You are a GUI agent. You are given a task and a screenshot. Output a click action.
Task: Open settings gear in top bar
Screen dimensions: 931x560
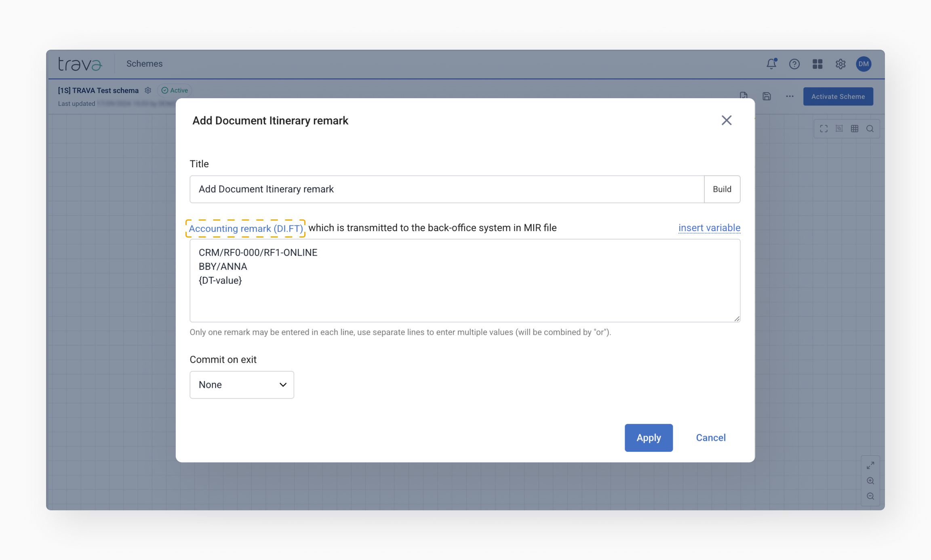[x=840, y=64]
